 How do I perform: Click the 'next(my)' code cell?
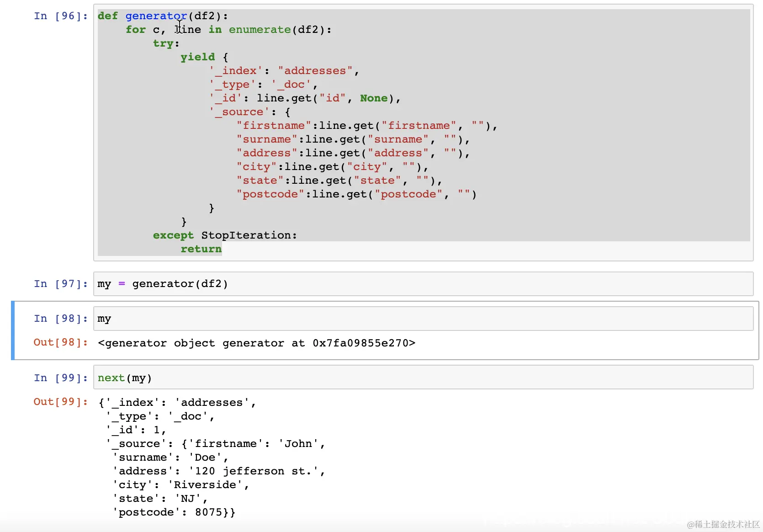click(423, 378)
